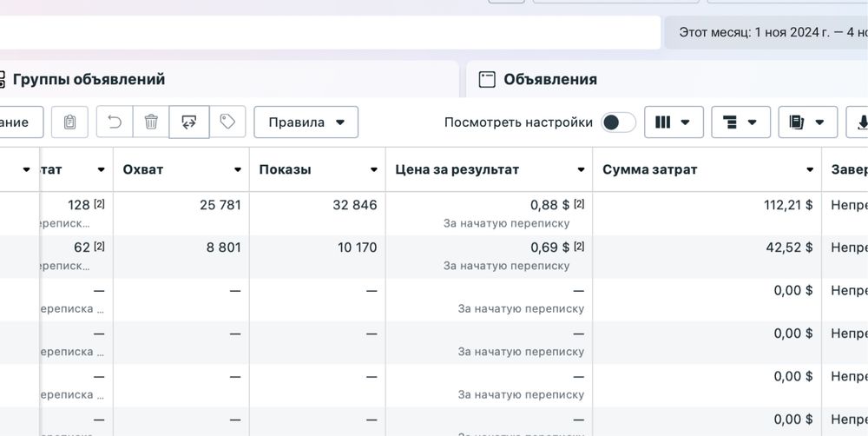Select the 25 781 reach value
The height and width of the screenshot is (436, 868).
click(220, 205)
